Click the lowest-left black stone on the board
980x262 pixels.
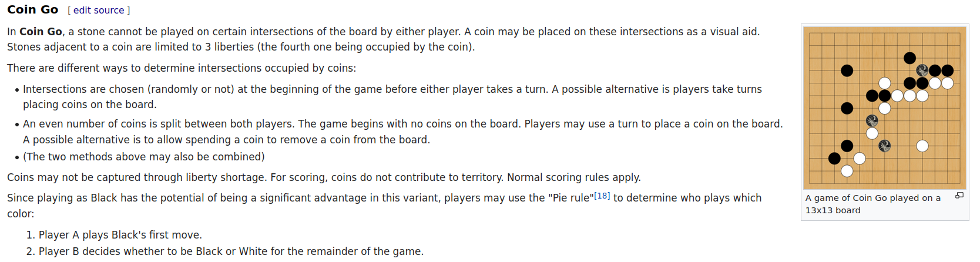(834, 158)
